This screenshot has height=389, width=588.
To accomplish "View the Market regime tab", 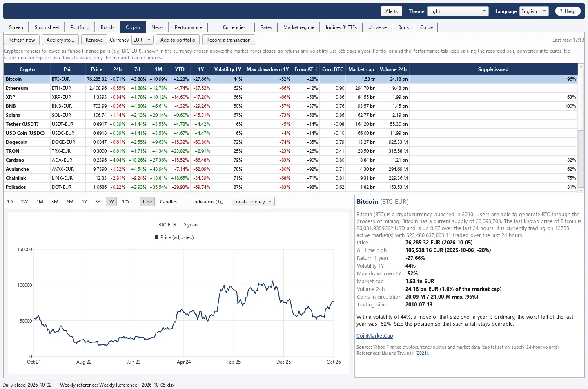I will [299, 27].
